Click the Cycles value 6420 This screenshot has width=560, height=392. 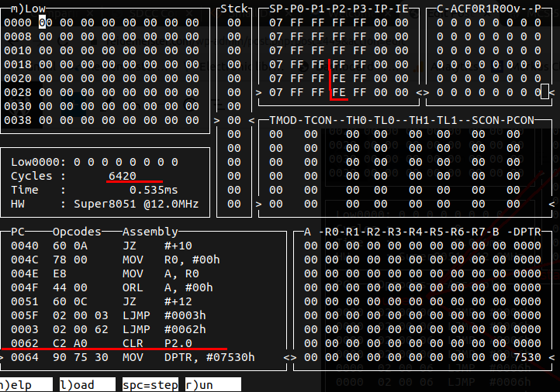(123, 176)
